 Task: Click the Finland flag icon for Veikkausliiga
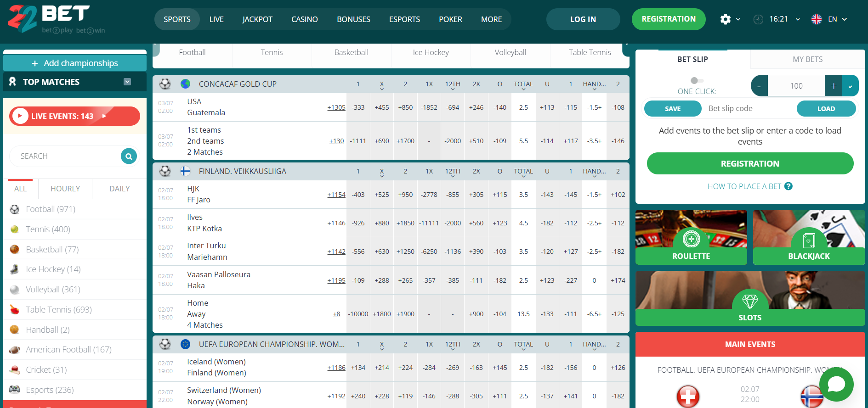[185, 171]
